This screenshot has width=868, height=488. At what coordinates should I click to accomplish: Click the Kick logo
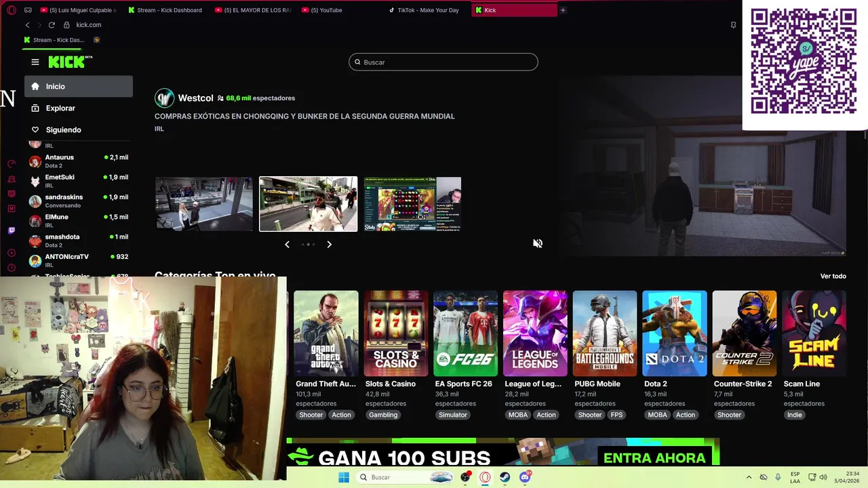coord(70,62)
